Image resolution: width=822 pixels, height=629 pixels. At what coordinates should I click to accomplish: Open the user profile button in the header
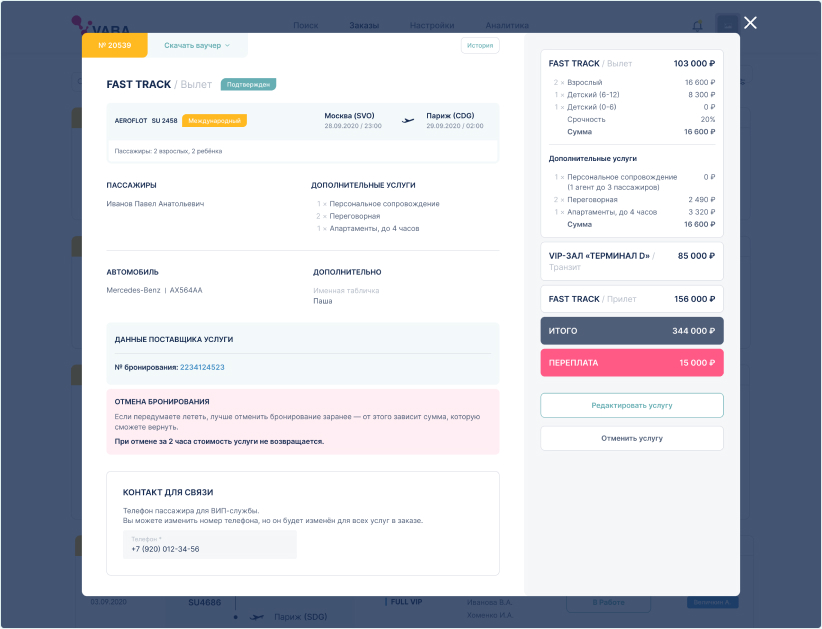tap(728, 25)
